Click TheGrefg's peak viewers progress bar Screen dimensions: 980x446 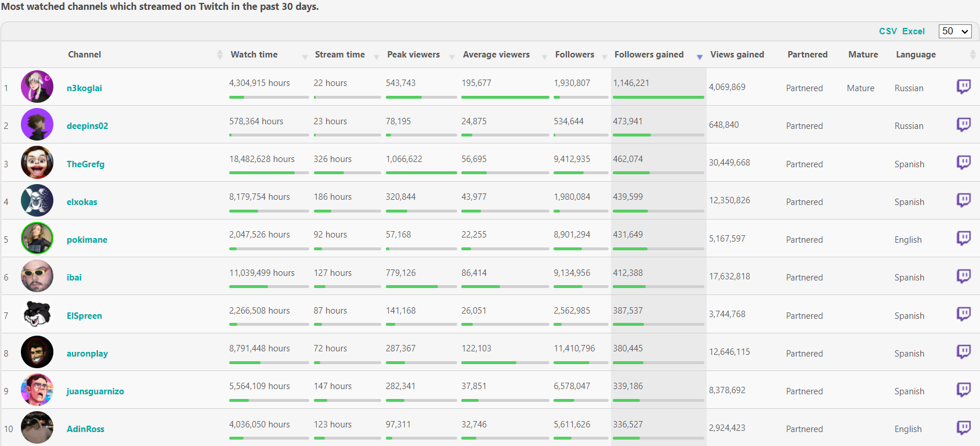click(421, 172)
